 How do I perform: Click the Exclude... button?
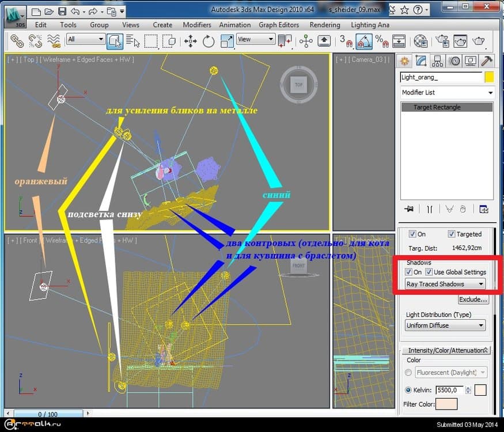[x=473, y=300]
